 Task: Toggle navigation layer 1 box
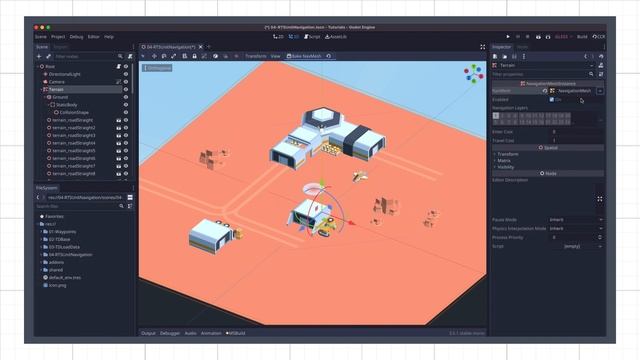pyautogui.click(x=496, y=116)
